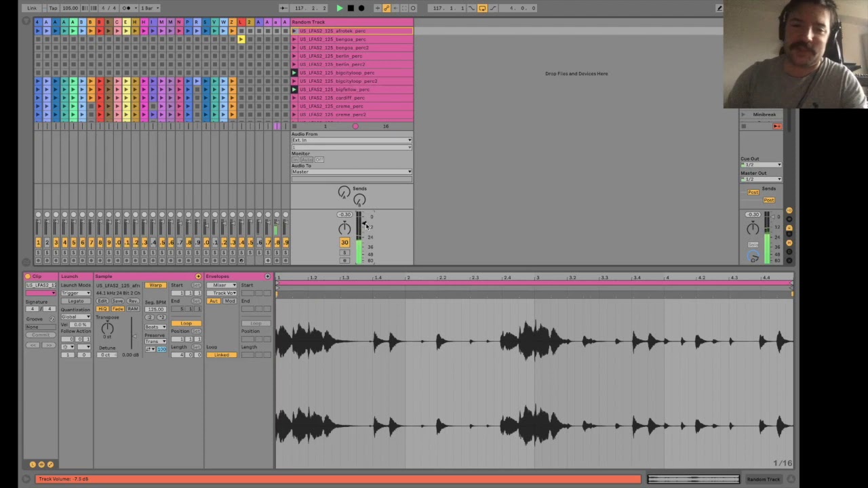Toggle the Automation Arm button
Image resolution: width=868 pixels, height=488 pixels.
(387, 8)
